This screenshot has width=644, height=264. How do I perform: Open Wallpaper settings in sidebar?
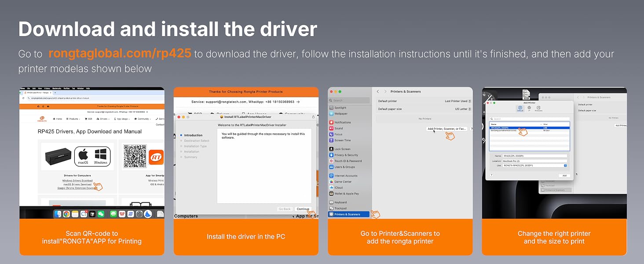(338, 114)
